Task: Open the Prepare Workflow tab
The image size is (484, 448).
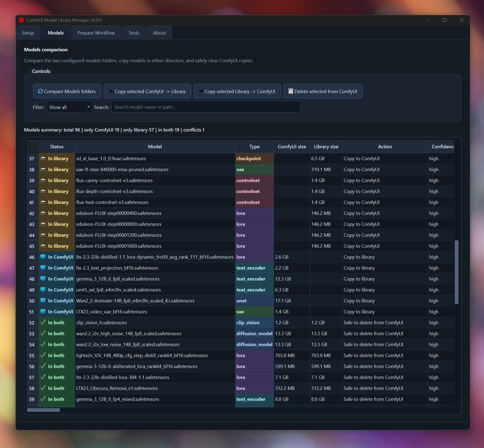Action: pos(96,33)
